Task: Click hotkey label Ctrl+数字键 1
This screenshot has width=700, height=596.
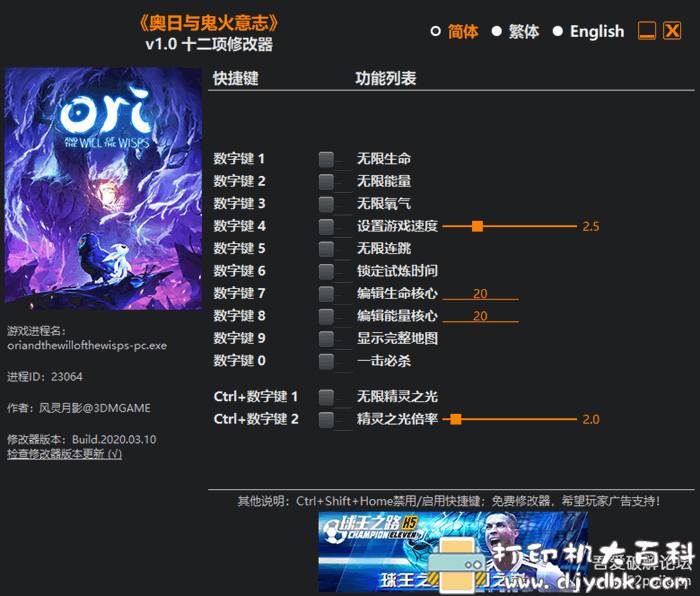Action: (256, 396)
